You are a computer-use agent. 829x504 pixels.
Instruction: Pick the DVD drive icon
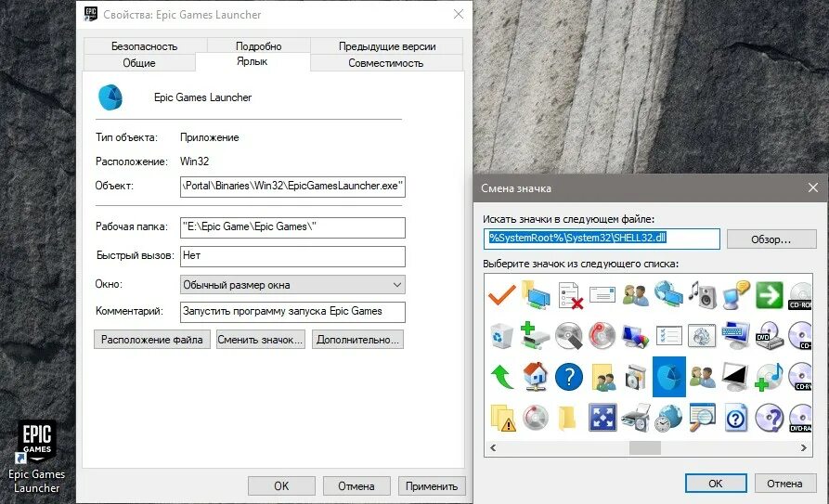769,335
